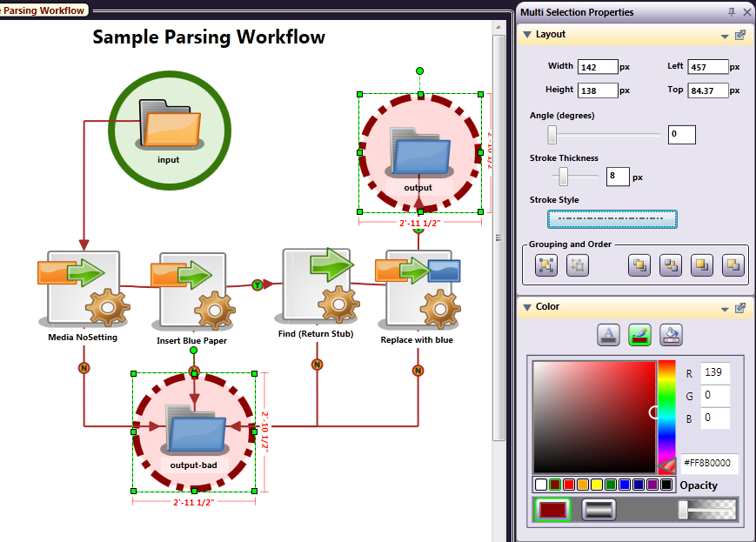756x542 pixels.
Task: Switch to stroke color mode
Action: [x=639, y=335]
